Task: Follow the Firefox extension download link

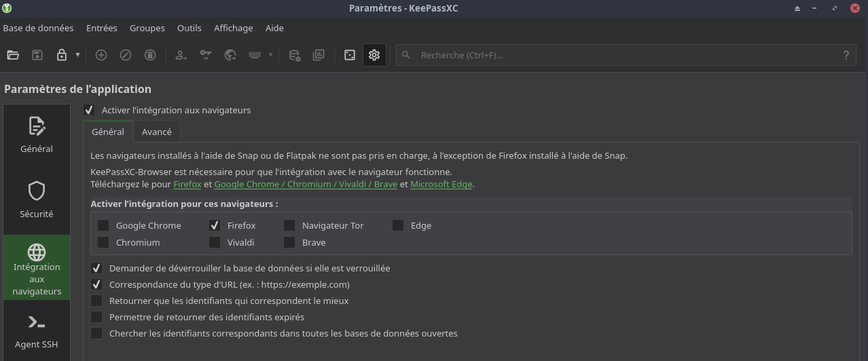Action: coord(187,184)
